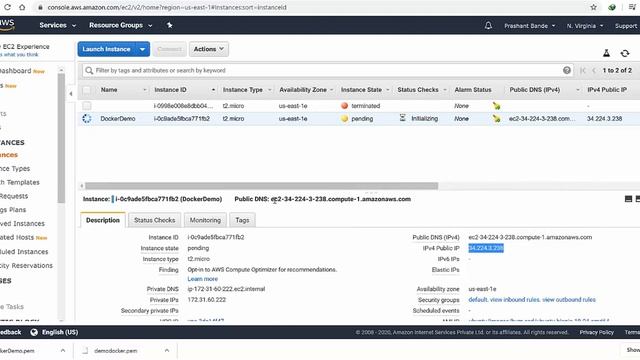The height and width of the screenshot is (360, 640).
Task: Click DockerDemo instance name cell
Action: [x=118, y=119]
